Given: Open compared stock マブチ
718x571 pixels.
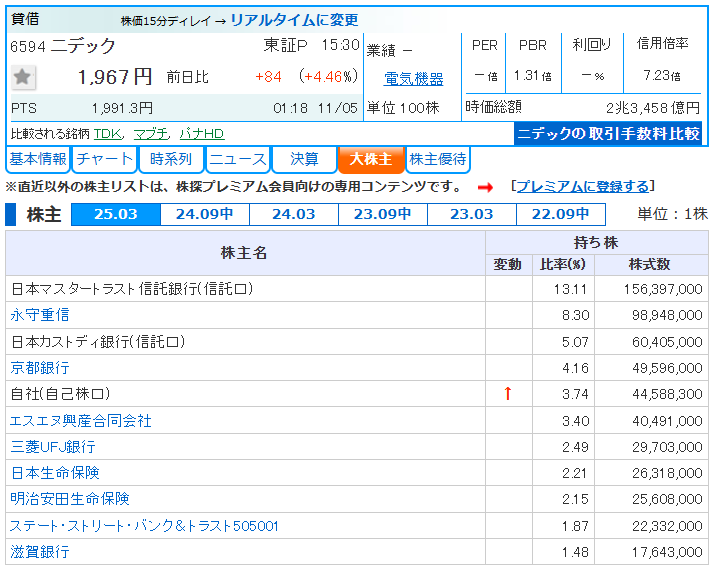Looking at the screenshot, I should 151,133.
